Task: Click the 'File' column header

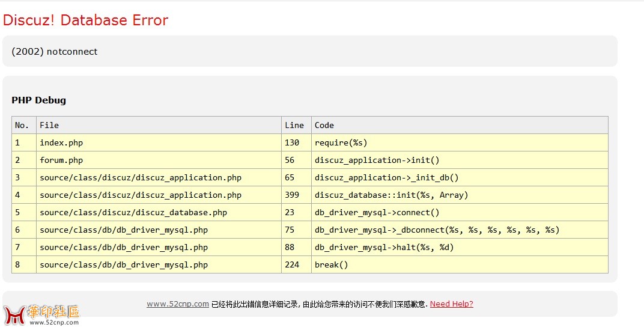Action: 159,125
